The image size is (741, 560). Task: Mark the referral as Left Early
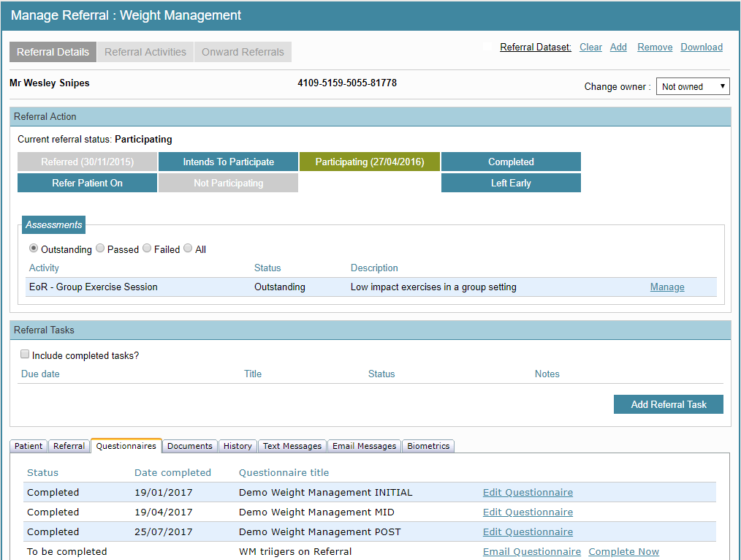pos(511,183)
